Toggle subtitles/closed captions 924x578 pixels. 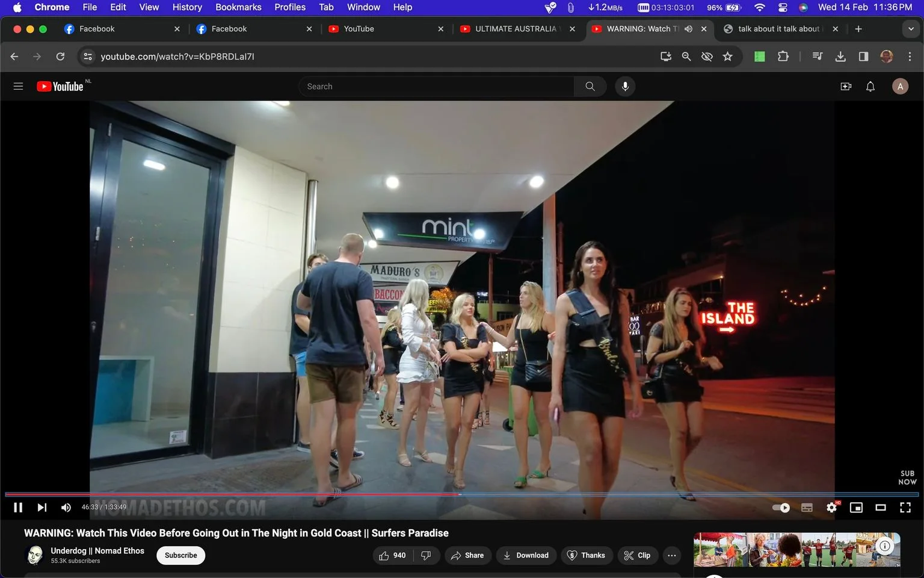point(807,508)
